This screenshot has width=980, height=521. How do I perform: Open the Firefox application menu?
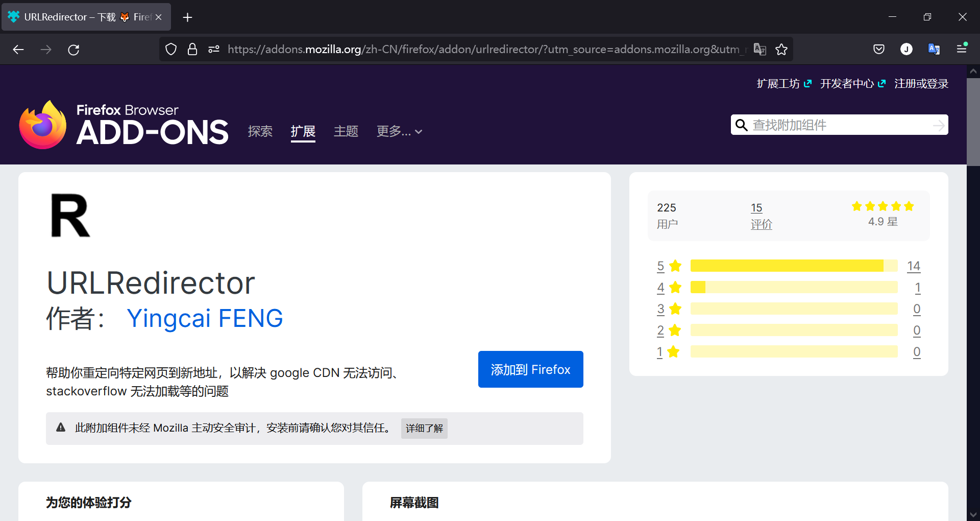pyautogui.click(x=962, y=49)
